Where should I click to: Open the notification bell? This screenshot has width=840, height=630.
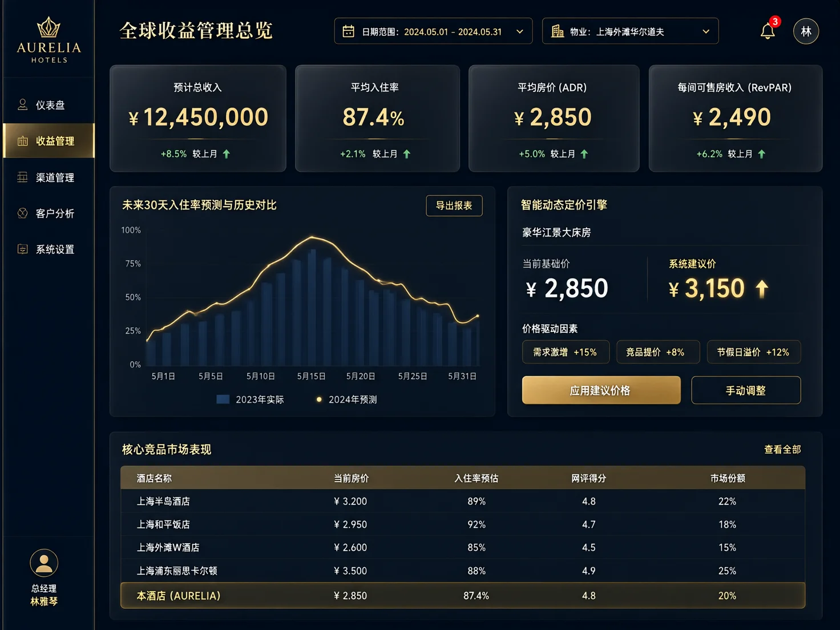tap(768, 31)
